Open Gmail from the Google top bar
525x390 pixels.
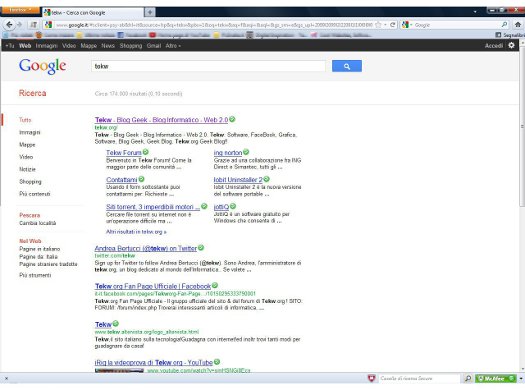point(154,46)
